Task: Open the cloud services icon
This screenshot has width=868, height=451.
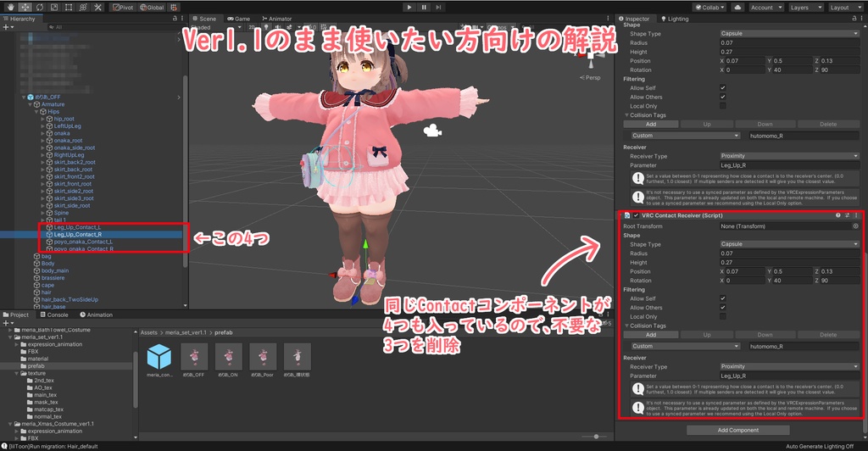Action: click(x=737, y=7)
